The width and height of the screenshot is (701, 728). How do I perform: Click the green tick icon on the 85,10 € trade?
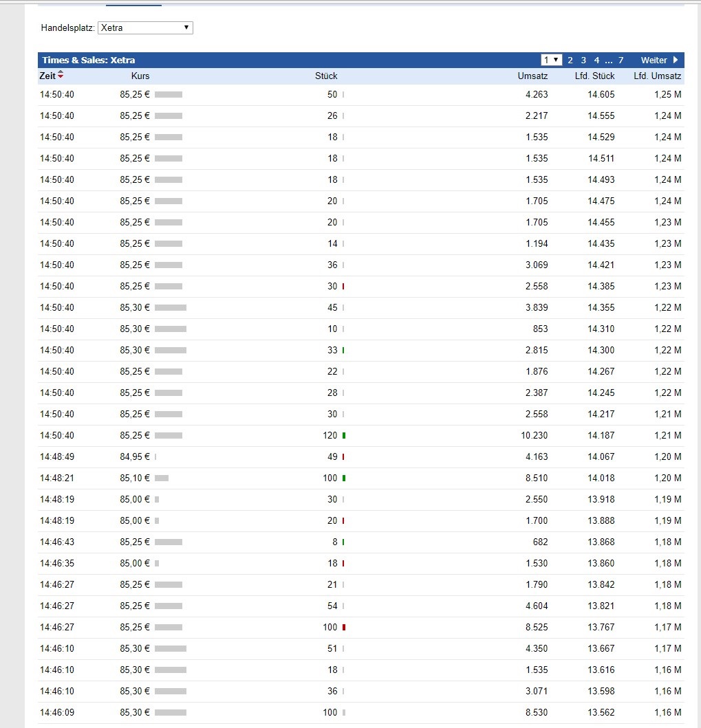click(x=343, y=478)
